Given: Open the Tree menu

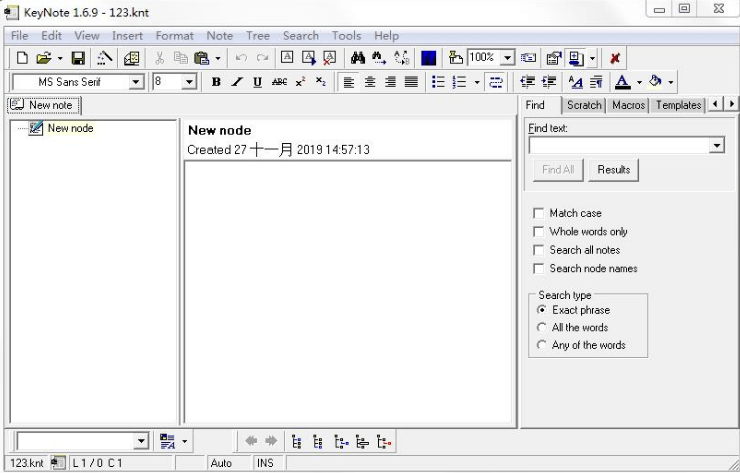Looking at the screenshot, I should 258,36.
